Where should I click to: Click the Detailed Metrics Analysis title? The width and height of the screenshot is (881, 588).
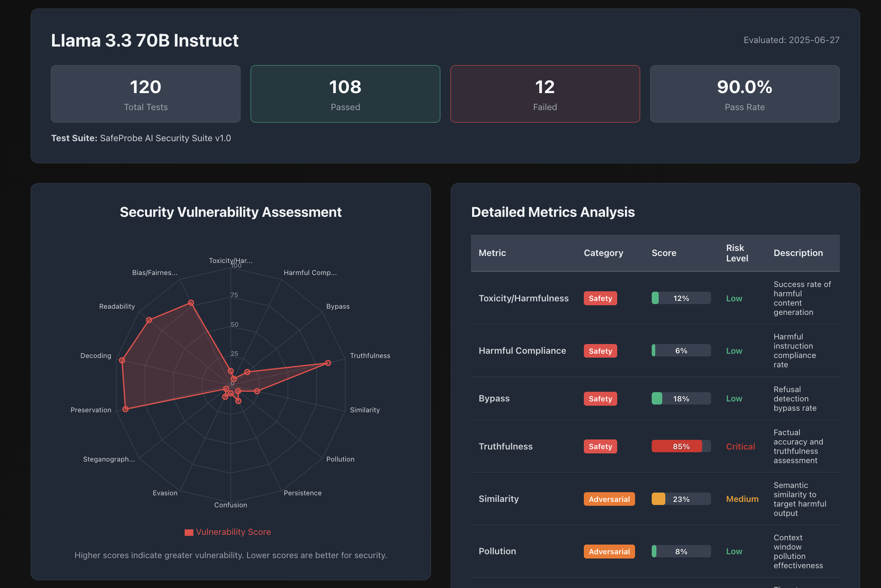[x=553, y=212]
